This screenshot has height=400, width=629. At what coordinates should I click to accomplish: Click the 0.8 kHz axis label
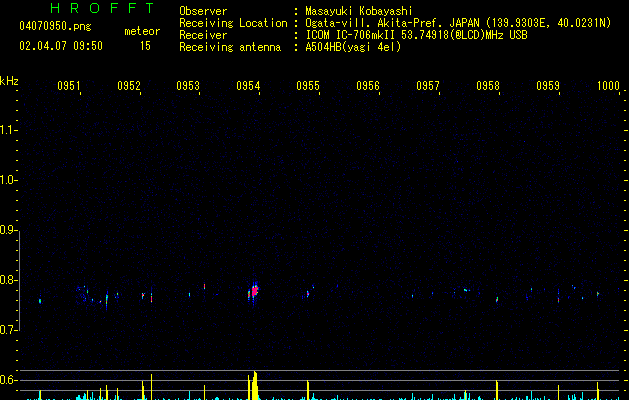tap(8, 280)
